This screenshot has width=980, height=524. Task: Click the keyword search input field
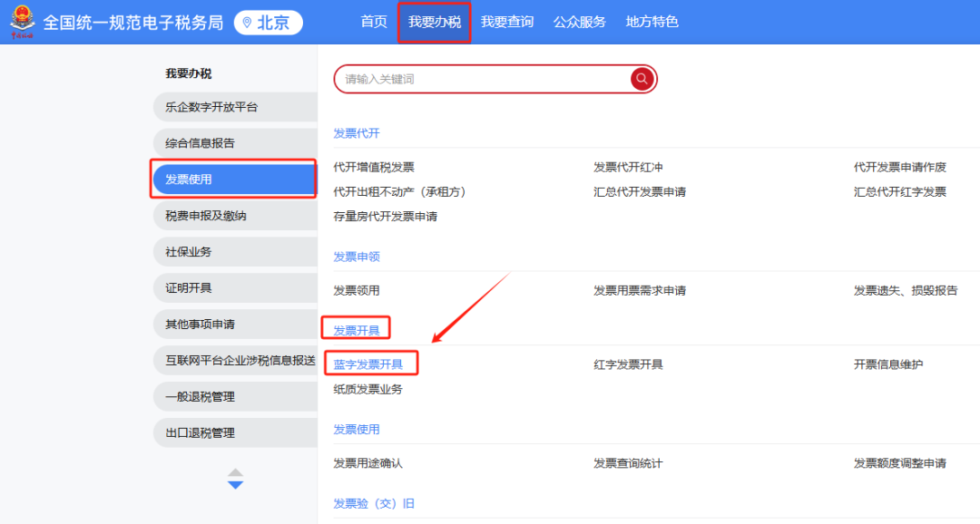coord(481,79)
